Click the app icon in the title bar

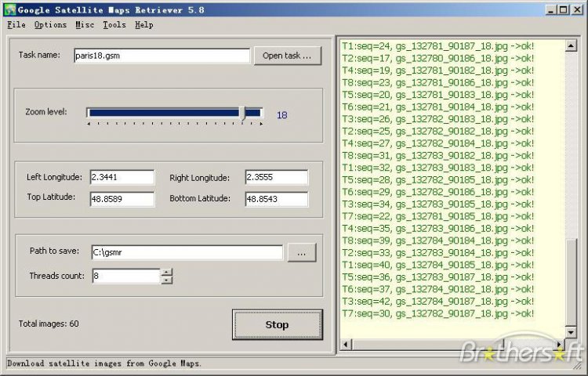tap(10, 9)
